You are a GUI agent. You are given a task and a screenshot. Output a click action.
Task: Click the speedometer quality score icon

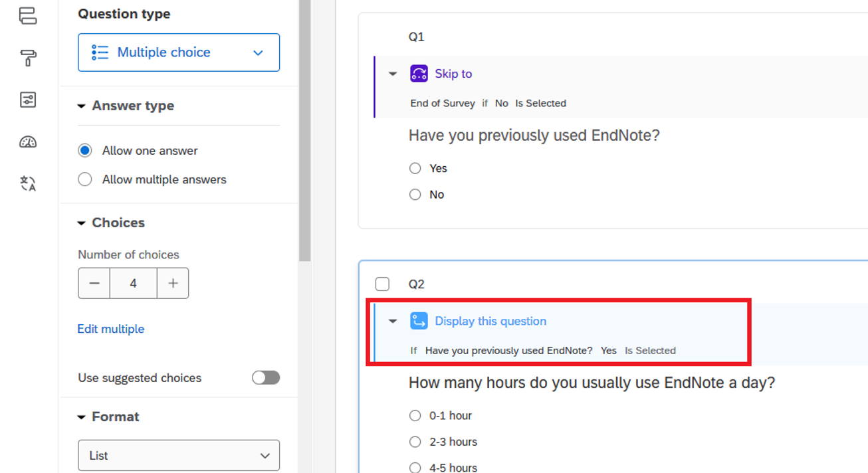[28, 142]
